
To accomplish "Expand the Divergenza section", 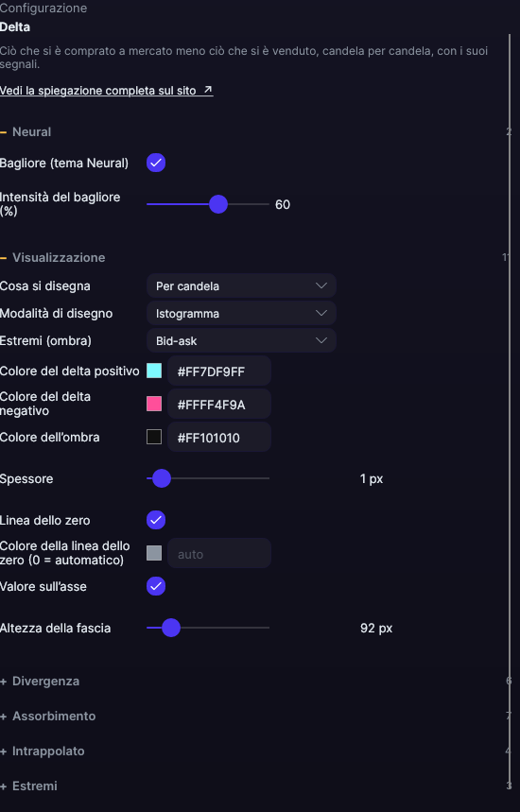I will (x=40, y=681).
